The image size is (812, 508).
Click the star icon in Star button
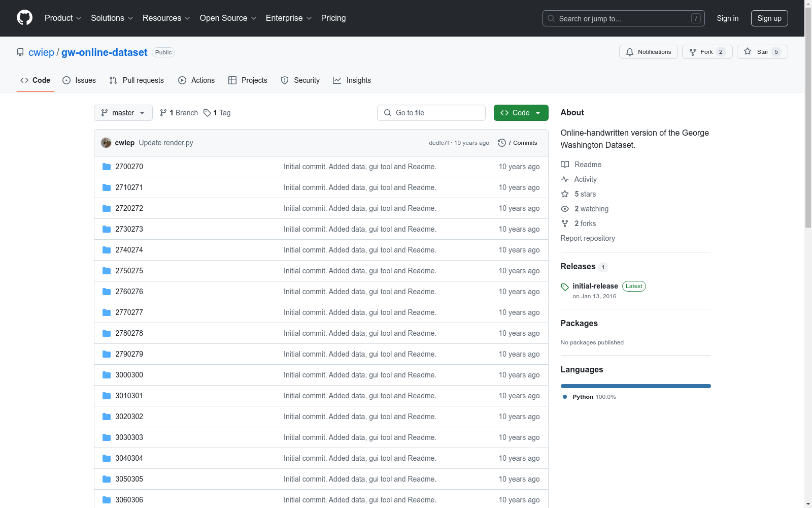748,51
